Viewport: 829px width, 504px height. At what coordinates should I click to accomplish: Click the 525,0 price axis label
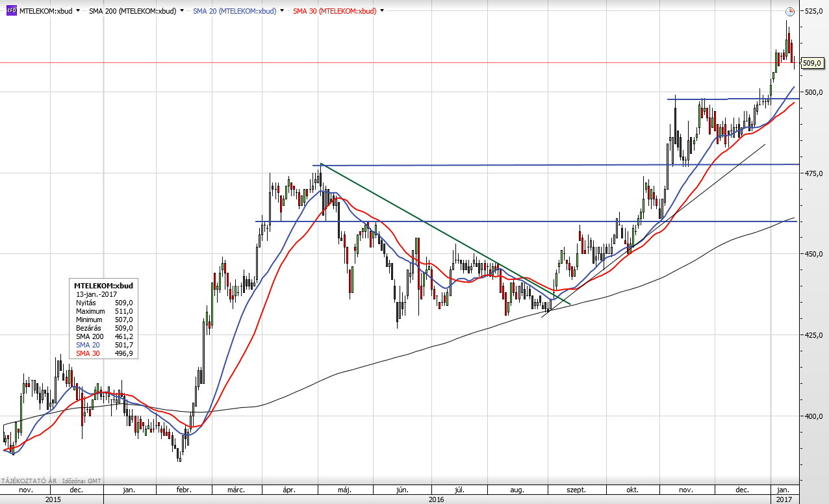[x=814, y=11]
